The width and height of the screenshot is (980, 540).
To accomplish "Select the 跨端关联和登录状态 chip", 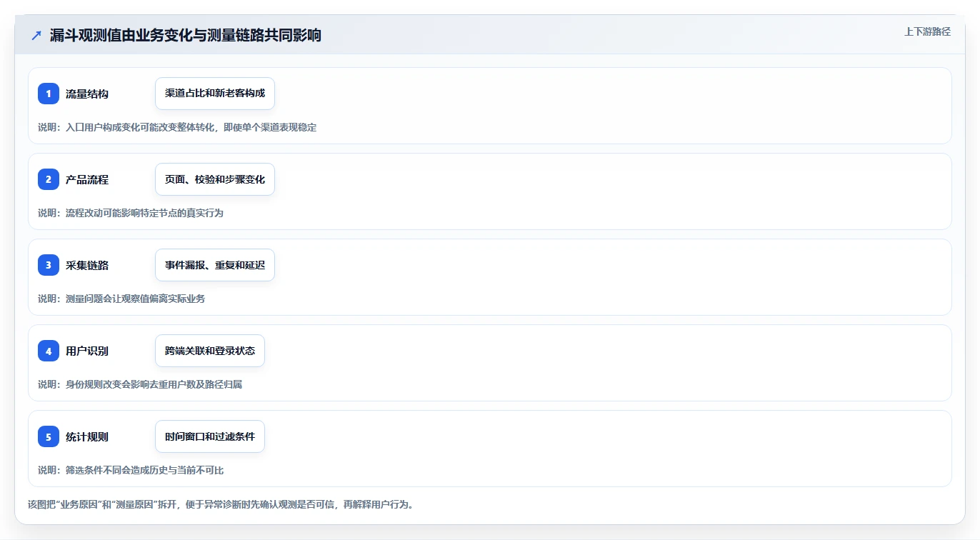I will click(x=210, y=351).
